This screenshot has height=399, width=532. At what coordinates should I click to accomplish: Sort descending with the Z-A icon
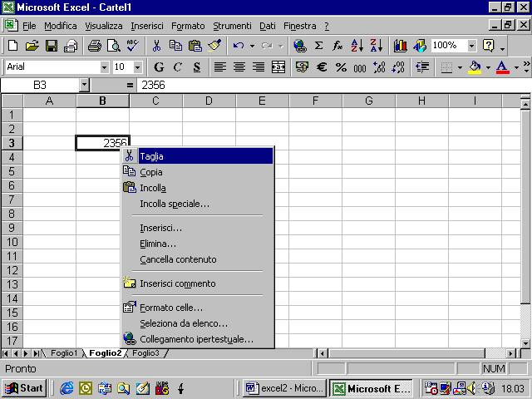(377, 45)
